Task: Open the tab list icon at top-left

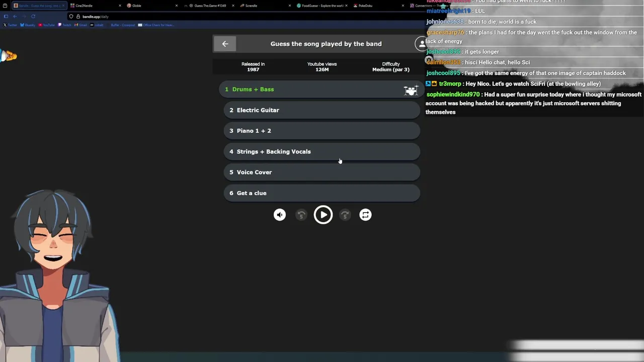Action: click(5, 6)
